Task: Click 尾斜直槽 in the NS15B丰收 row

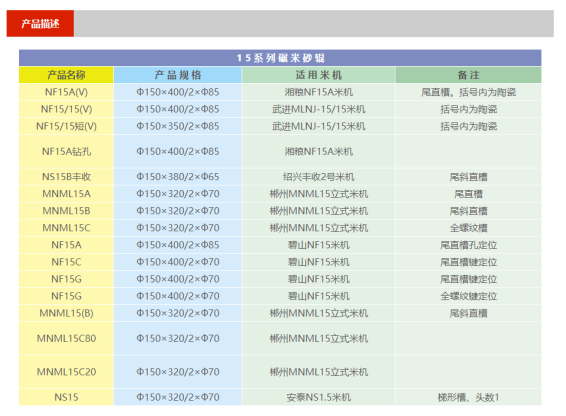Action: [469, 177]
